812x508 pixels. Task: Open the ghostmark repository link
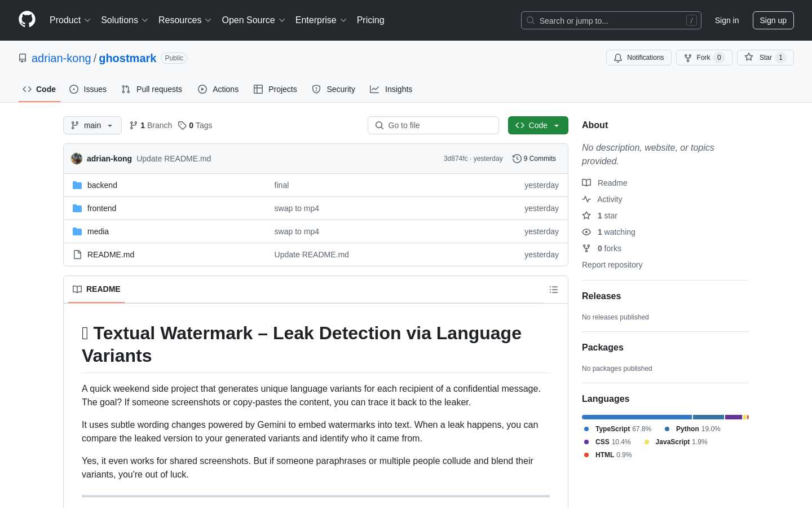[x=127, y=58]
